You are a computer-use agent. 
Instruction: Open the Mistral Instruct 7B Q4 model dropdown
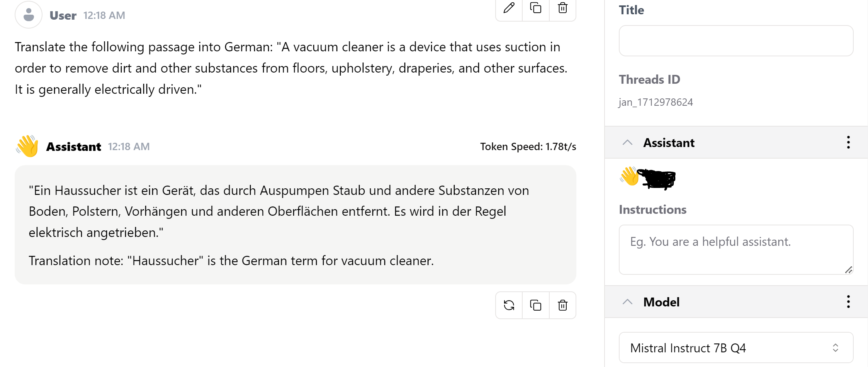pyautogui.click(x=736, y=348)
